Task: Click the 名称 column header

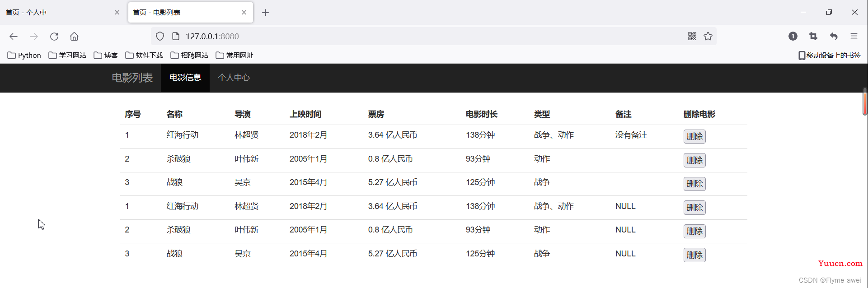Action: click(174, 114)
